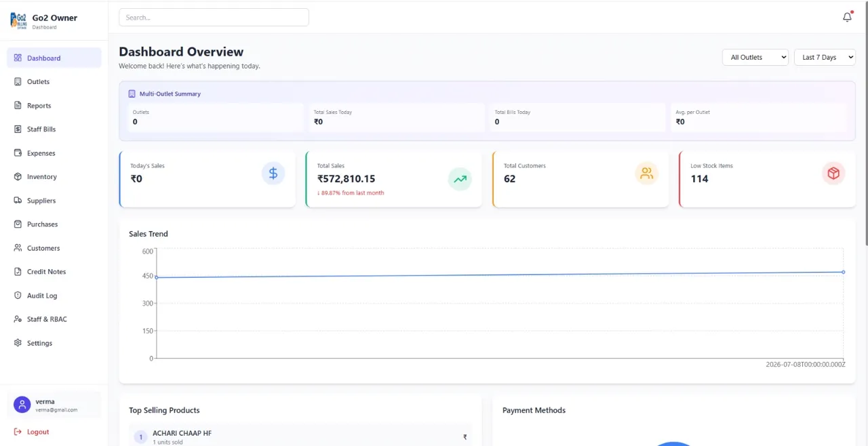Click the Settings gear icon in sidebar

tap(18, 343)
